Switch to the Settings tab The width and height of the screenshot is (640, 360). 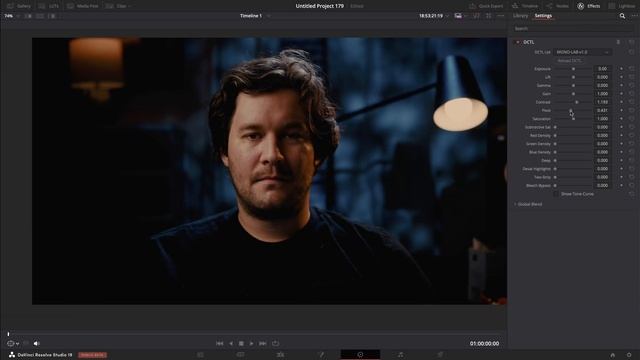click(x=543, y=16)
